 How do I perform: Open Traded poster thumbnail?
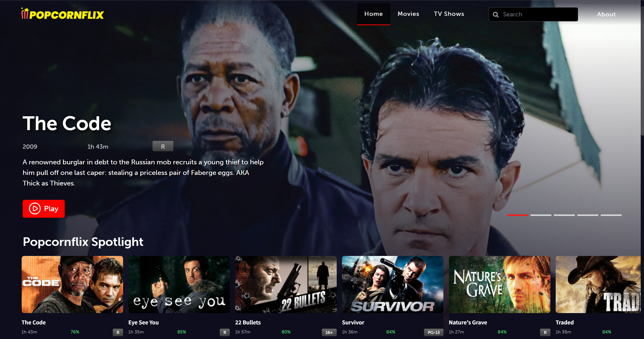(x=598, y=284)
